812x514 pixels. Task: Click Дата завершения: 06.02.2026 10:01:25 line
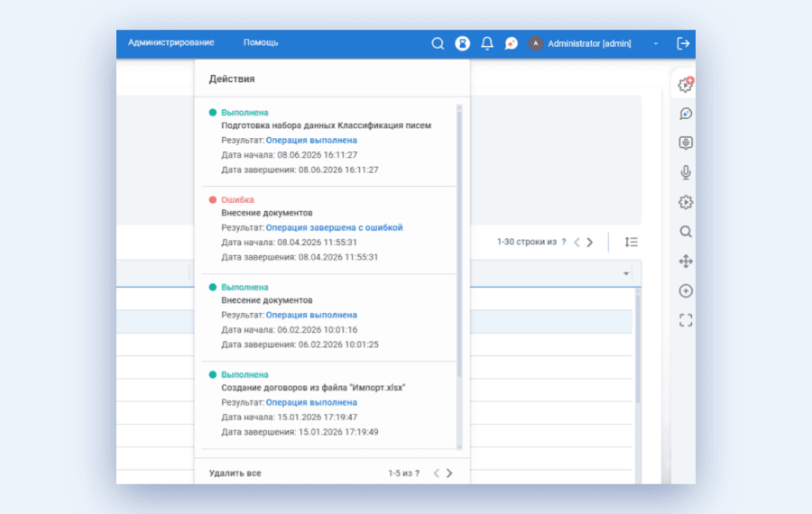(300, 344)
